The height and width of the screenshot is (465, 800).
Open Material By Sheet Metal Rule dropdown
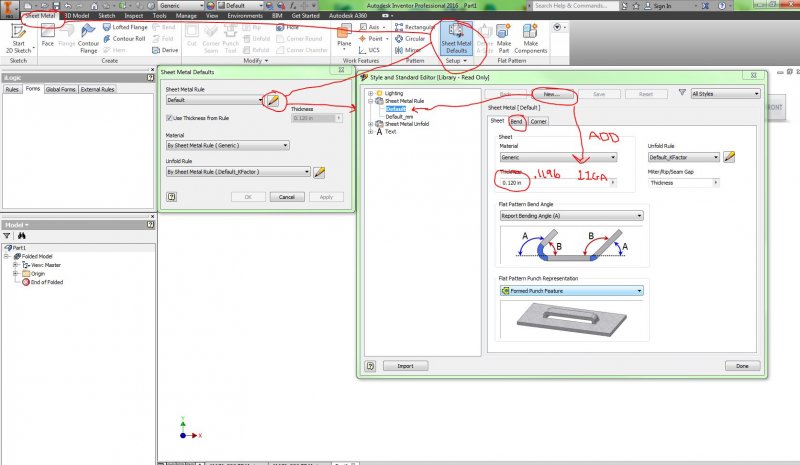pyautogui.click(x=228, y=145)
